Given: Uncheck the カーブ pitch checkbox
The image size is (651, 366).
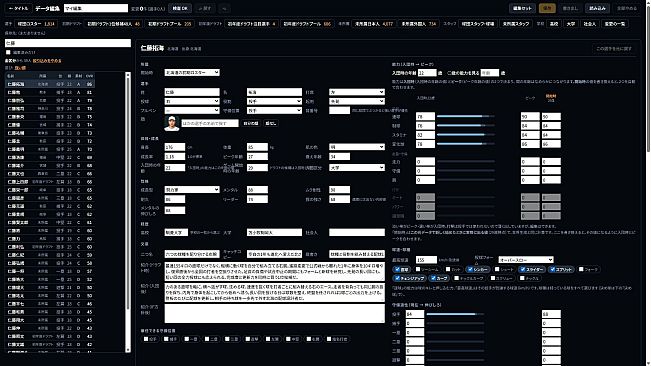Looking at the screenshot, I should 433,278.
